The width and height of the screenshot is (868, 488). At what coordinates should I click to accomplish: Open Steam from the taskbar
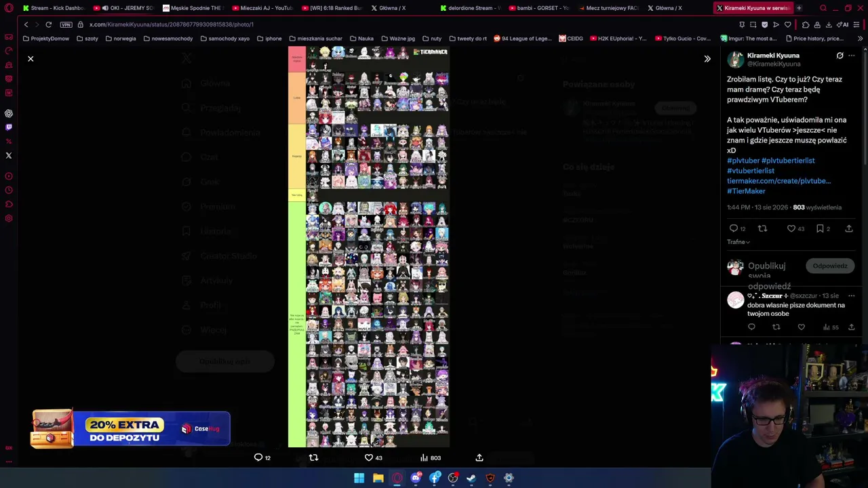tap(471, 478)
